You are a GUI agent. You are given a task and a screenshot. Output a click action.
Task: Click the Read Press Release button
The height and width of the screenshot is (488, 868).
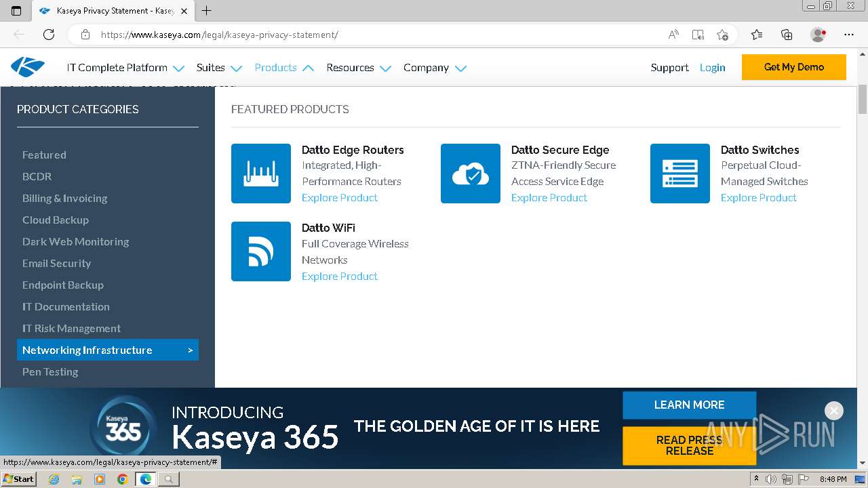point(689,445)
